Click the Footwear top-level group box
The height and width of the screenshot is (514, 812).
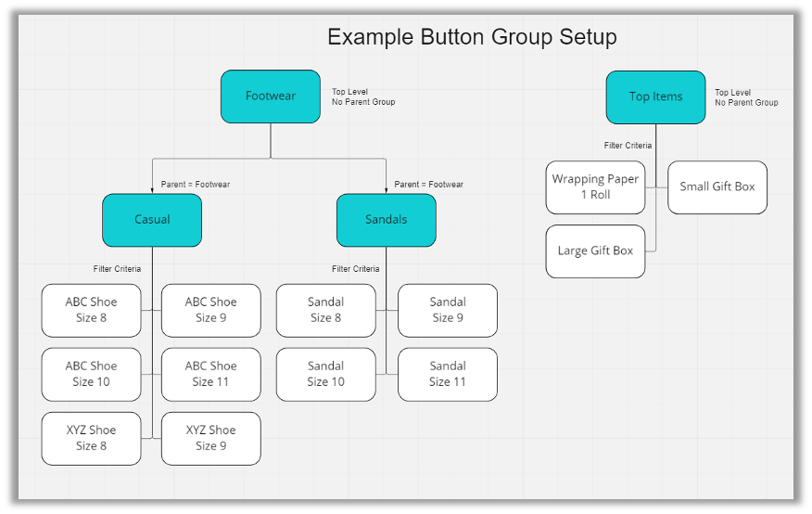[270, 96]
